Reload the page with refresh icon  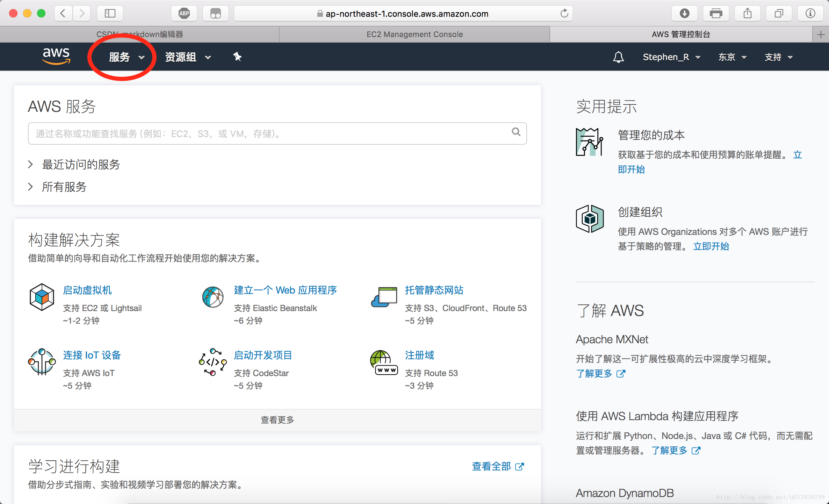tap(564, 14)
